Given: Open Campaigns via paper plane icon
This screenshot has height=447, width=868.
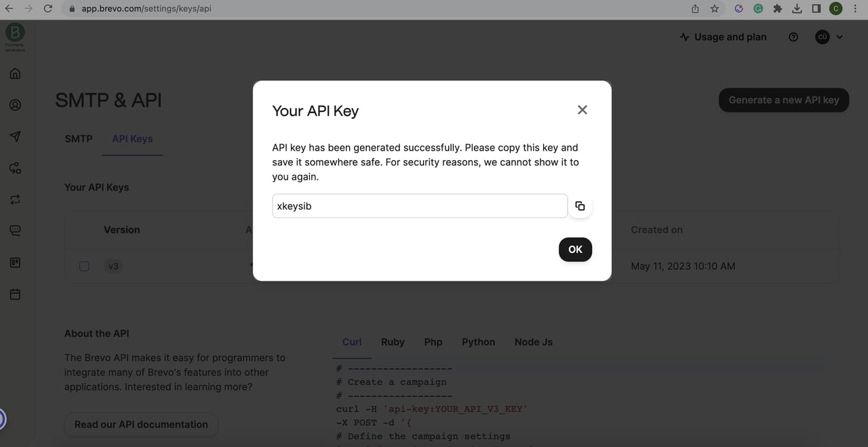Looking at the screenshot, I should tap(15, 136).
